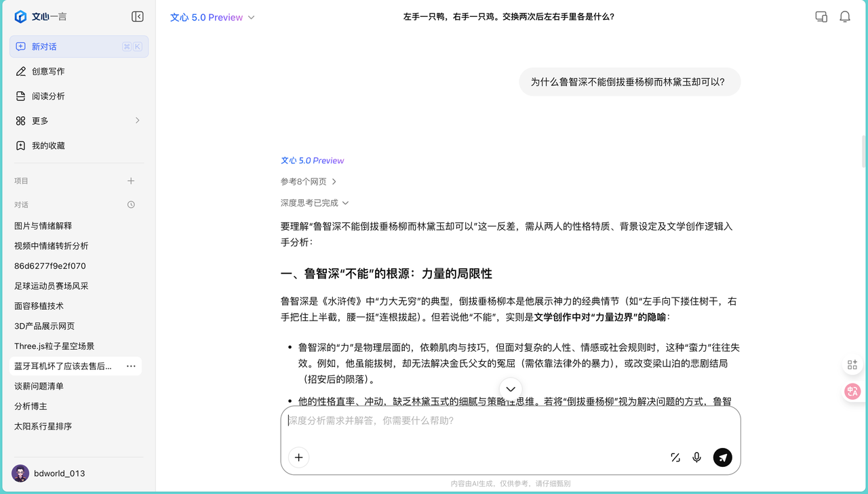Viewport: 868px width, 494px height.
Task: Select the 阅读分析 reading analysis feature
Action: (x=47, y=96)
